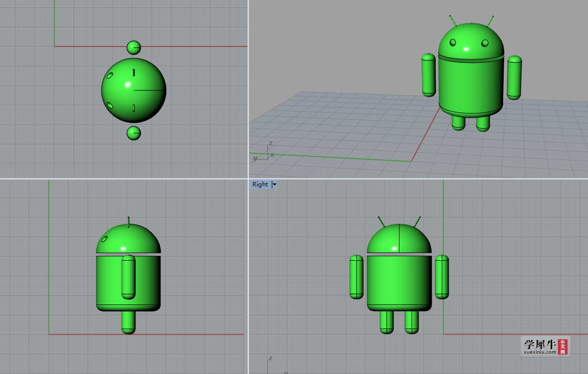Select the body in the Right viewport

point(399,283)
